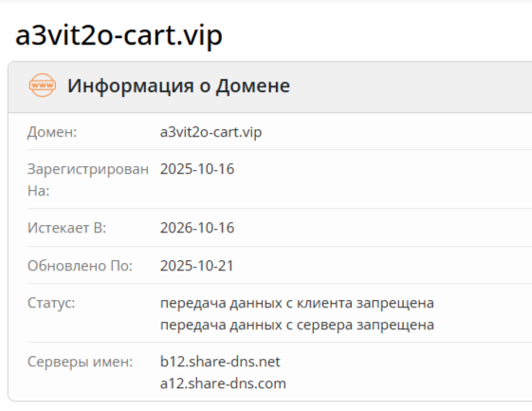Viewport: 532px width, 411px height.
Task: Click the Информация о Домене header
Action: click(x=178, y=85)
